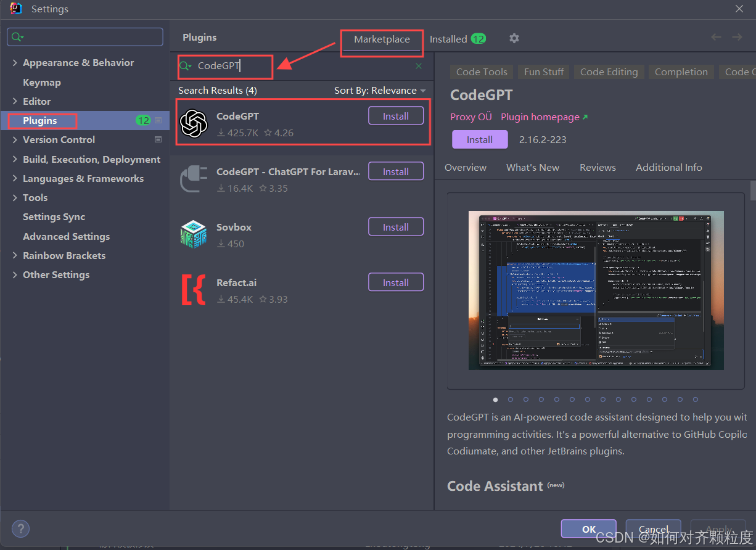Install the CodeGPT plugin from list
Screen dimensions: 756x550
396,116
